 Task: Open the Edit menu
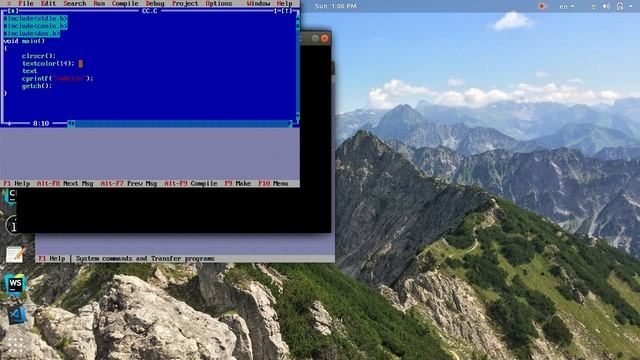click(x=48, y=3)
